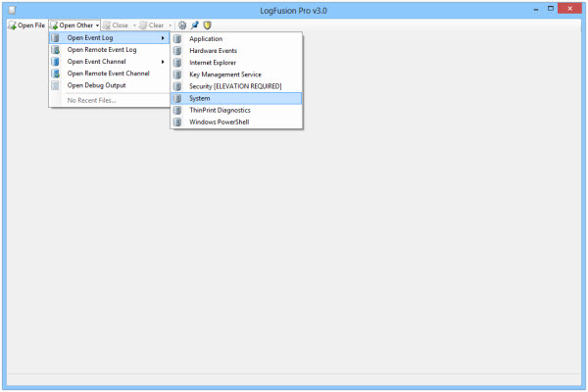Select Open Event Log menu entry
The image size is (588, 392).
tap(109, 38)
